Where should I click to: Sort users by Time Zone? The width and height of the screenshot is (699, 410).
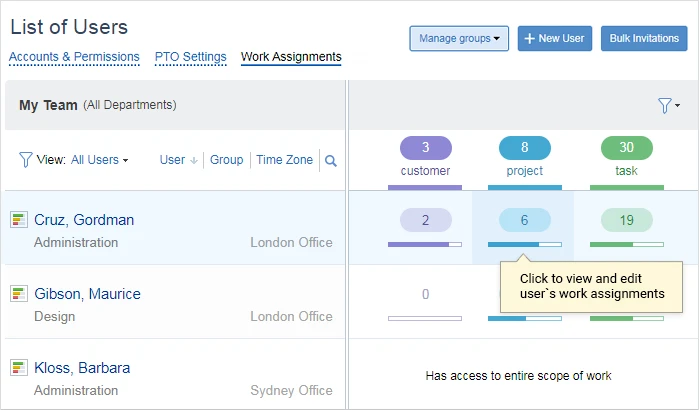[x=284, y=160]
